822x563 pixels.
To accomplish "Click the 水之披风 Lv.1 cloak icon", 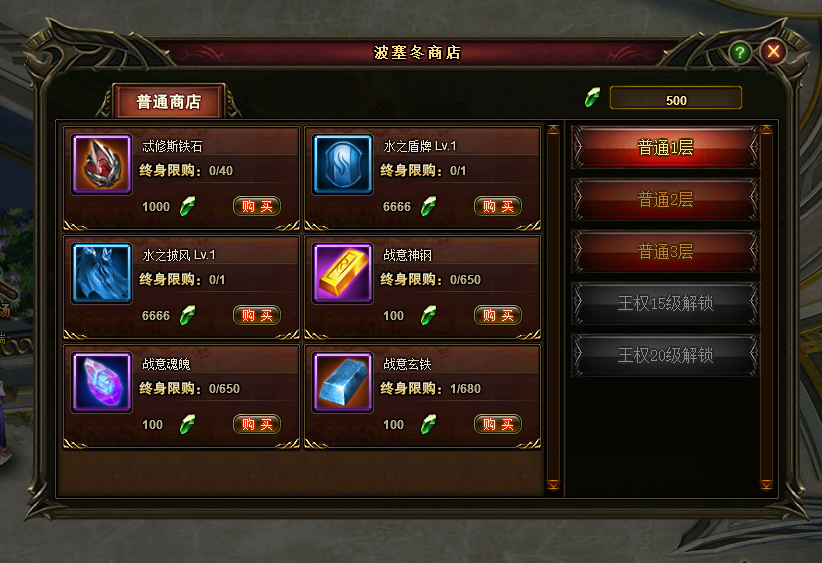I will tap(102, 273).
